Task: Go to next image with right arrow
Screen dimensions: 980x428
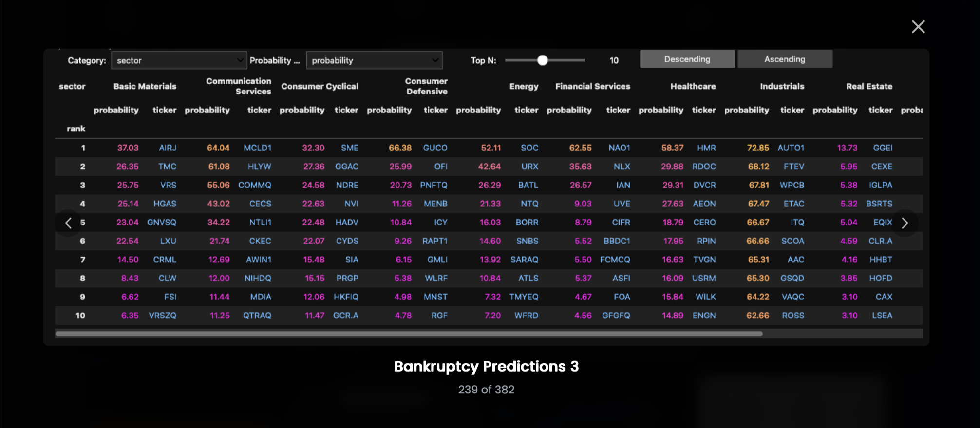Action: coord(905,223)
